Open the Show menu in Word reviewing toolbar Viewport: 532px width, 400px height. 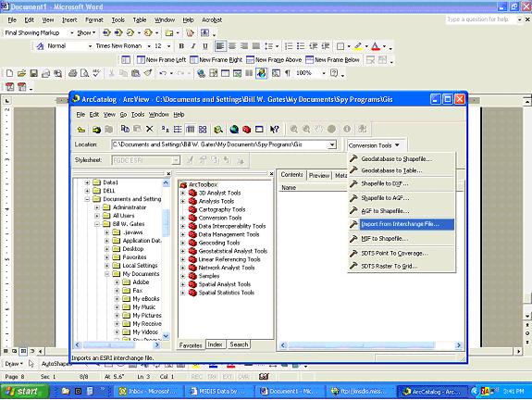(x=86, y=33)
